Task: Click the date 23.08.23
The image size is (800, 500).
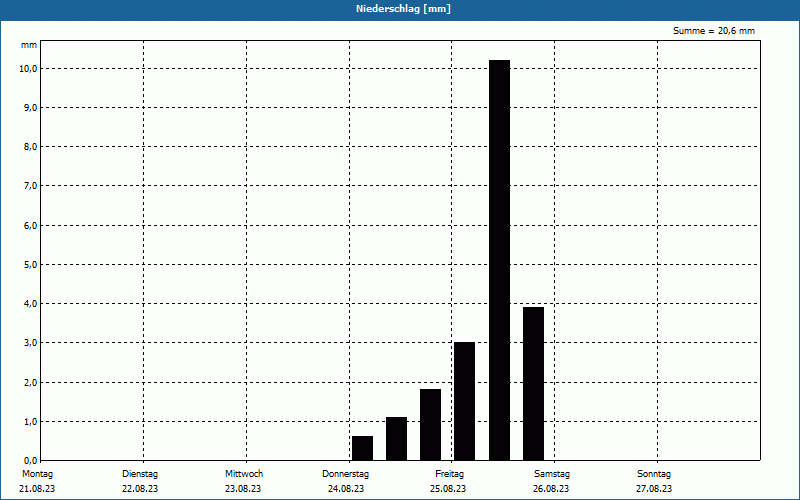Action: pos(243,489)
